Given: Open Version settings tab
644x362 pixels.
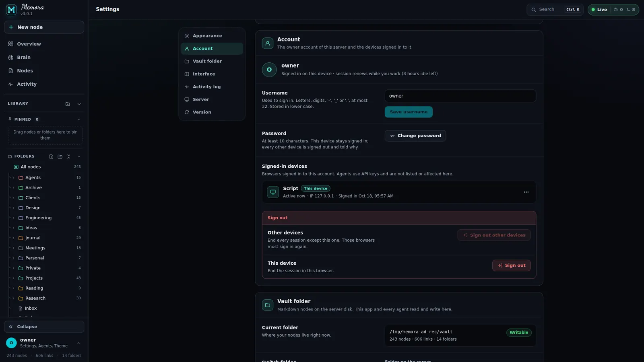Looking at the screenshot, I should pos(212,112).
